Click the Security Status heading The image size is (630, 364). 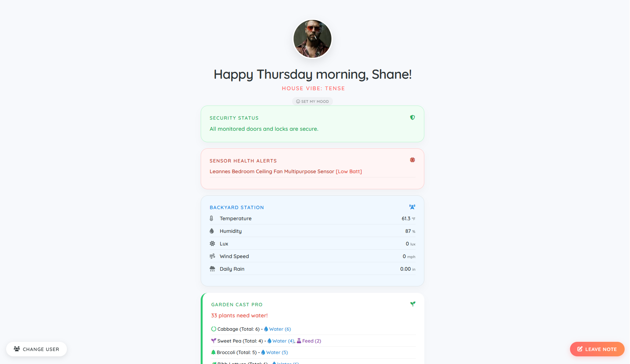click(234, 118)
